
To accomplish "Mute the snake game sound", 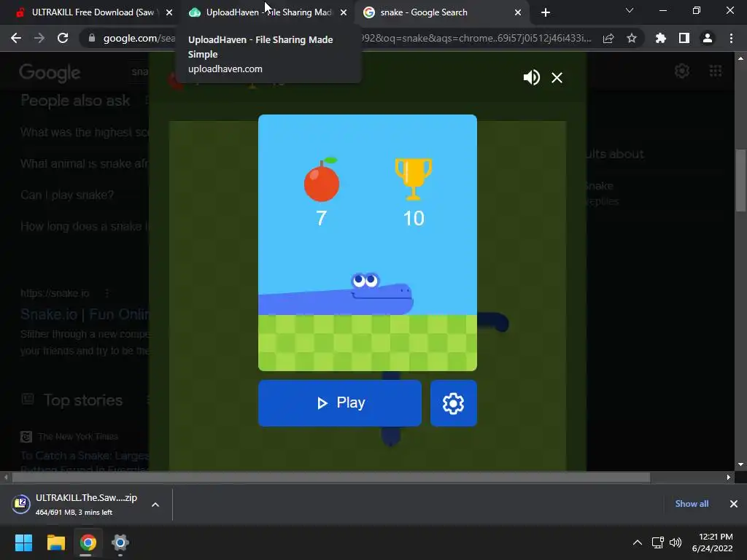I will 531,77.
